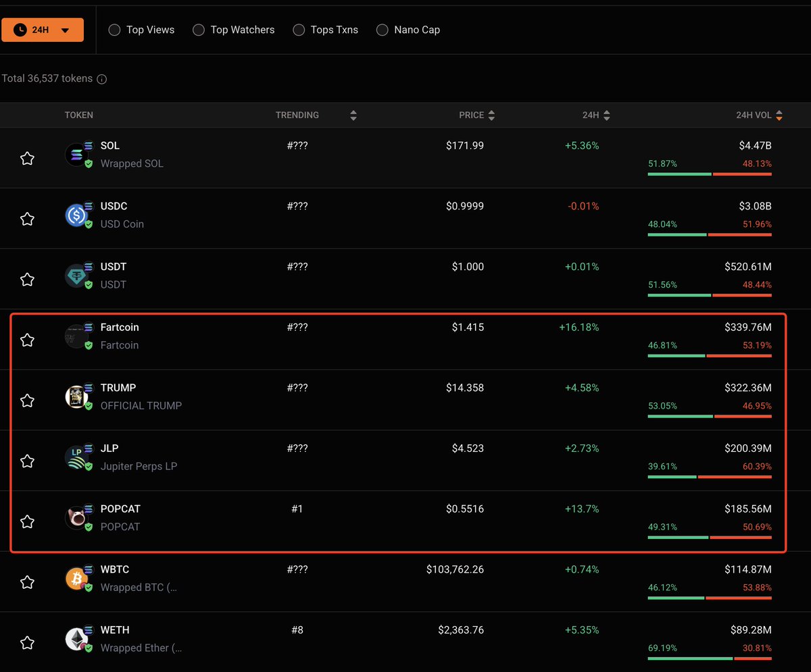811x672 pixels.
Task: Open the Jupiter Perps LP logo
Action: click(76, 457)
